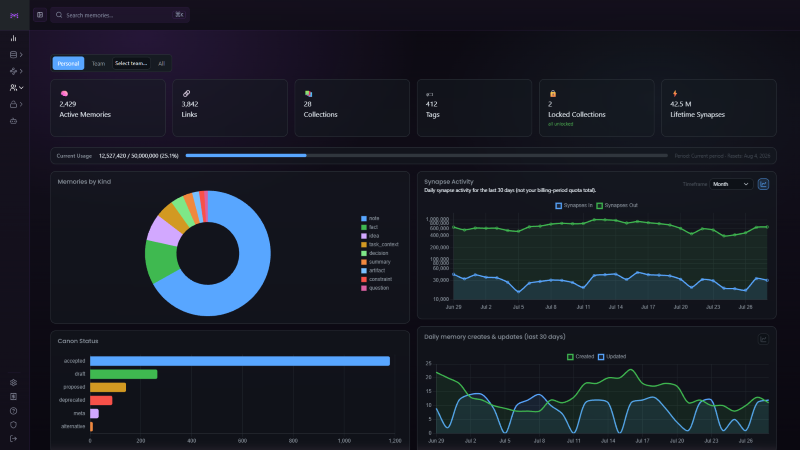Click the question legend color swatch
The image size is (800, 450).
click(x=364, y=288)
